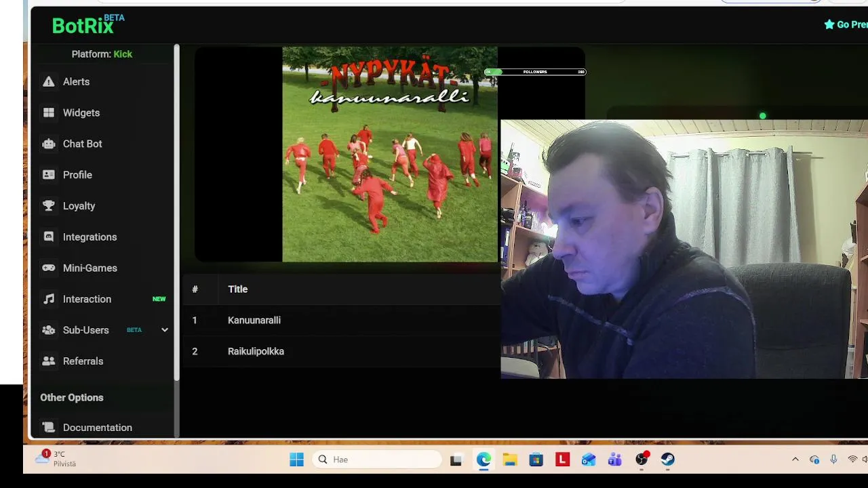Click the Documentation icon in sidebar

[x=49, y=428]
